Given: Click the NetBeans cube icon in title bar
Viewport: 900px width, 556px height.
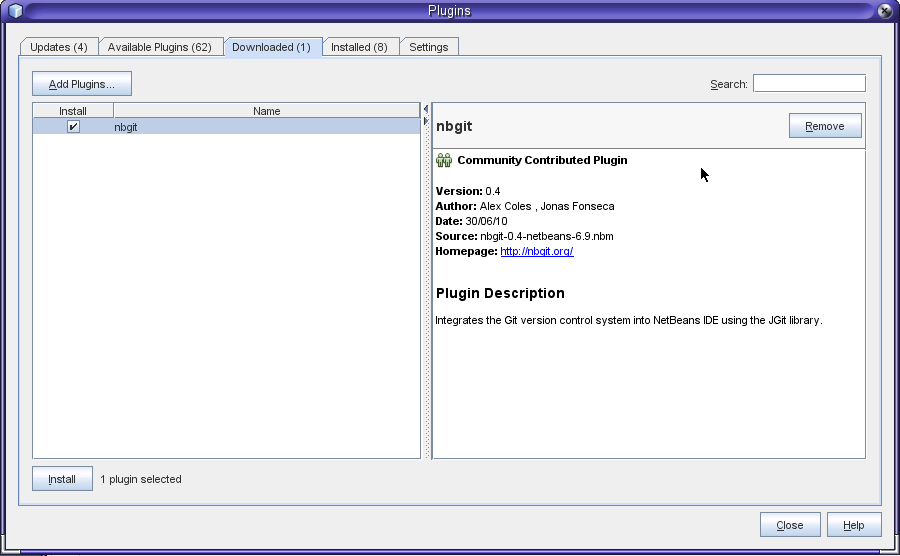Looking at the screenshot, I should click(x=15, y=10).
